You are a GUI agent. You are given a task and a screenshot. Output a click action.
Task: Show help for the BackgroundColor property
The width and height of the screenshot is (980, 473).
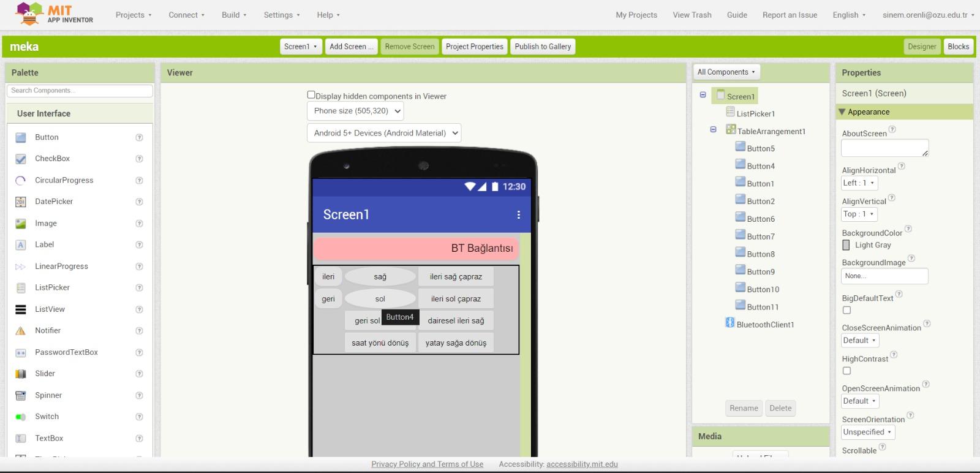(908, 229)
